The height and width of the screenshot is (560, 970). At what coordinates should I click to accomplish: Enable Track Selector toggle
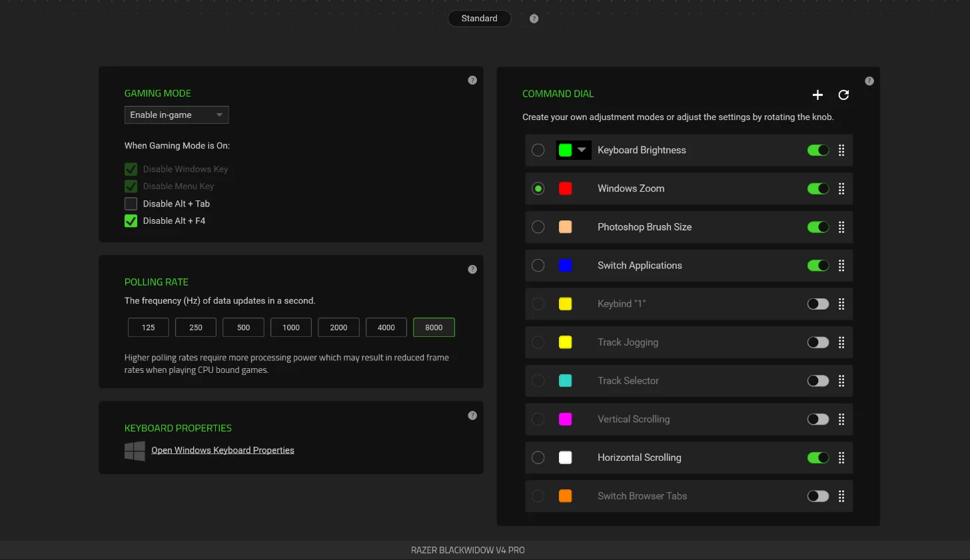818,381
